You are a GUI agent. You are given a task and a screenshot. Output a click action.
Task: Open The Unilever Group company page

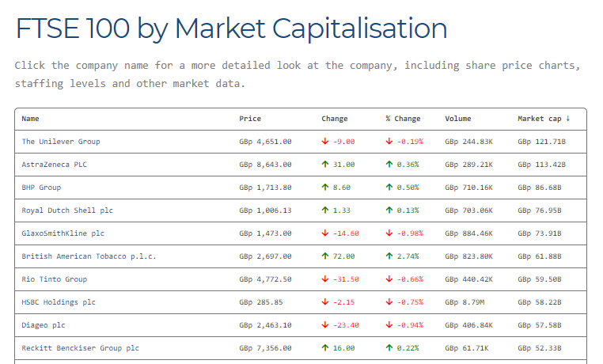tap(61, 142)
